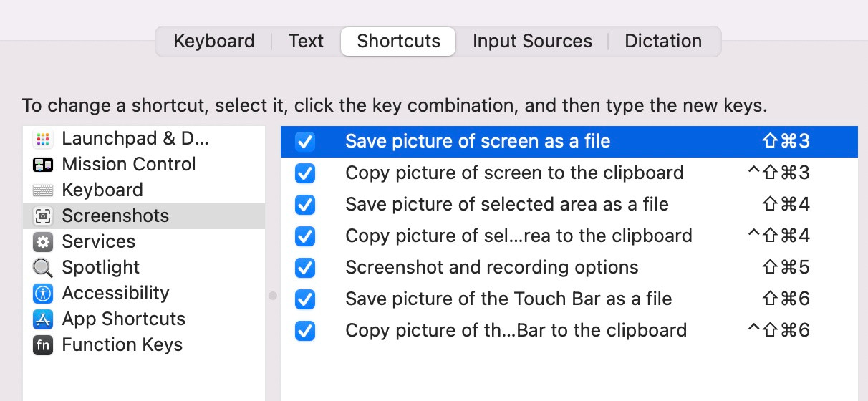This screenshot has height=401, width=868.
Task: Open the Text tab
Action: [x=306, y=42]
